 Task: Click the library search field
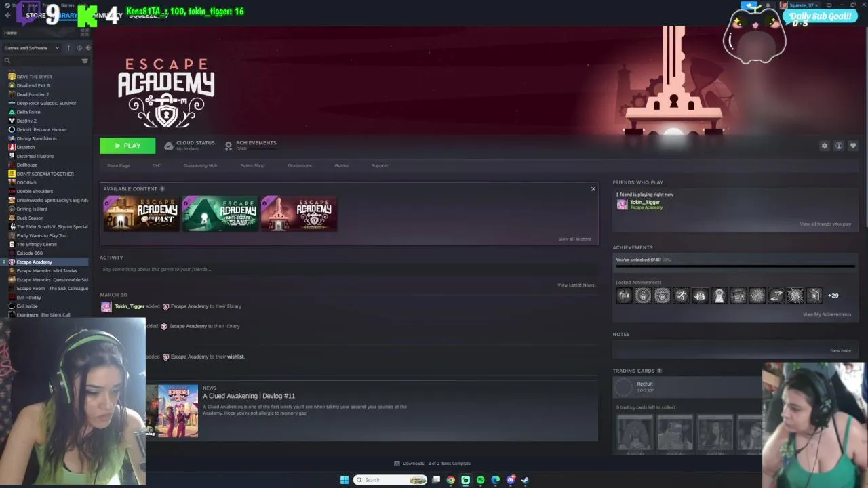coord(42,61)
